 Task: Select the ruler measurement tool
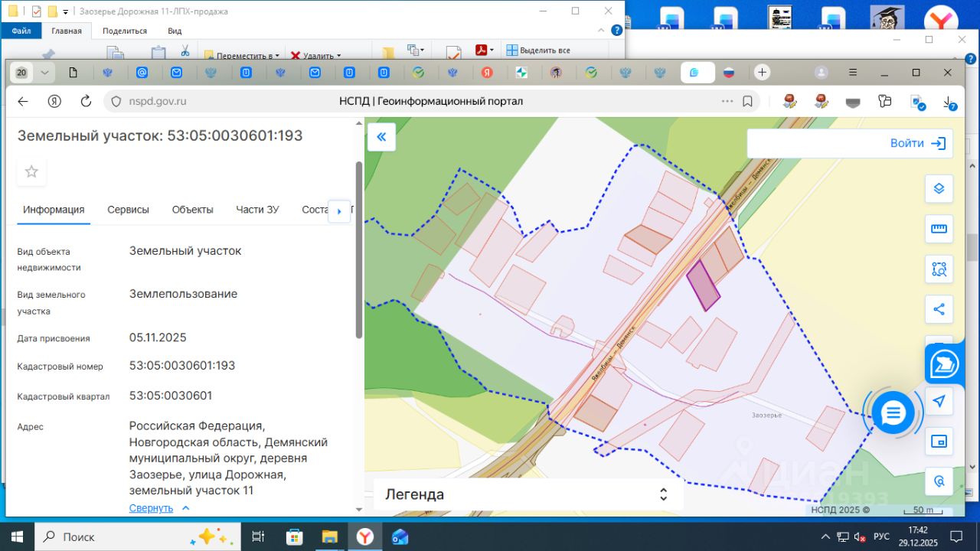[939, 229]
